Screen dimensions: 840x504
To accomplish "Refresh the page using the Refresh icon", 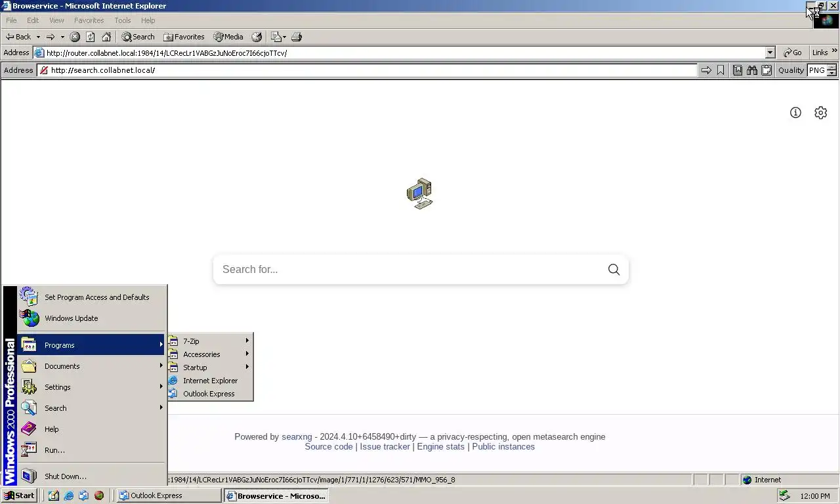I will (91, 37).
